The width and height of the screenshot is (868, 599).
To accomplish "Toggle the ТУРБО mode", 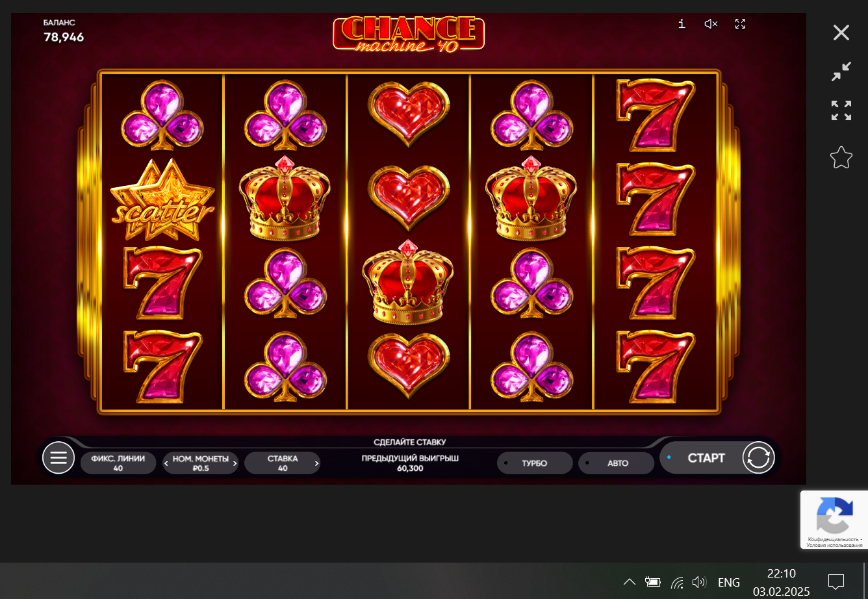I will coord(535,463).
